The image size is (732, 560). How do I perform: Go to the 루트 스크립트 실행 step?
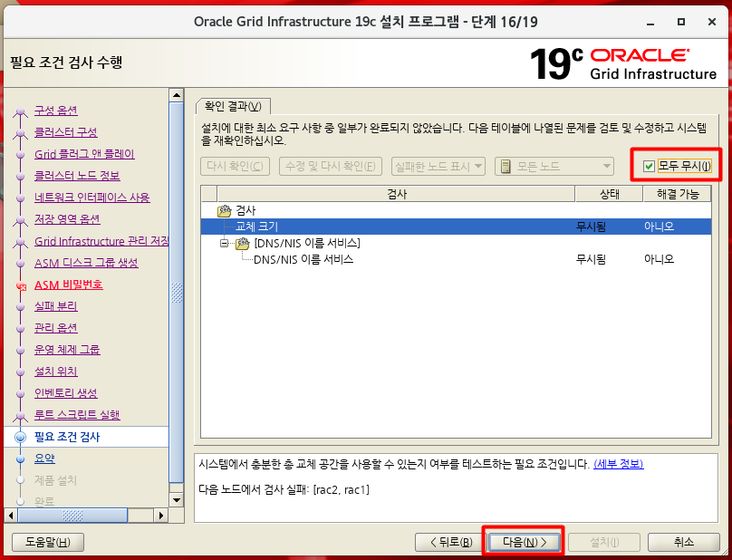point(77,415)
